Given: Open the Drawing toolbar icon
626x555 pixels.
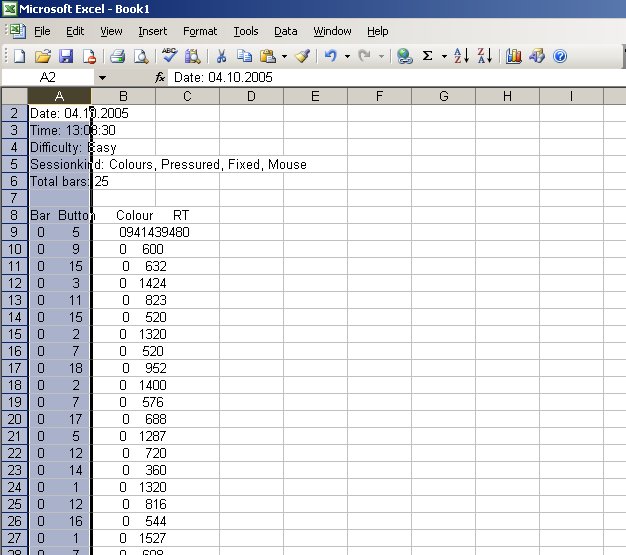Looking at the screenshot, I should 537,56.
